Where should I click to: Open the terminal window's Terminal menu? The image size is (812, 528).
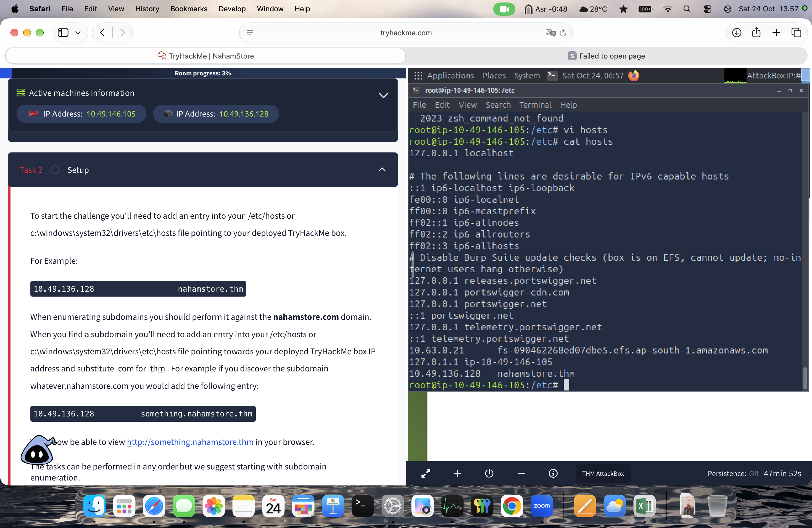point(535,105)
